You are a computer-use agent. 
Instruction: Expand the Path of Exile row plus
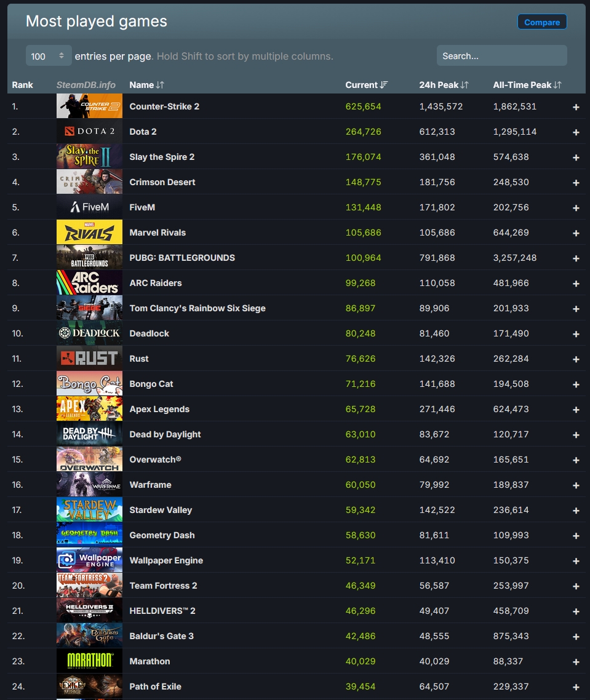576,687
